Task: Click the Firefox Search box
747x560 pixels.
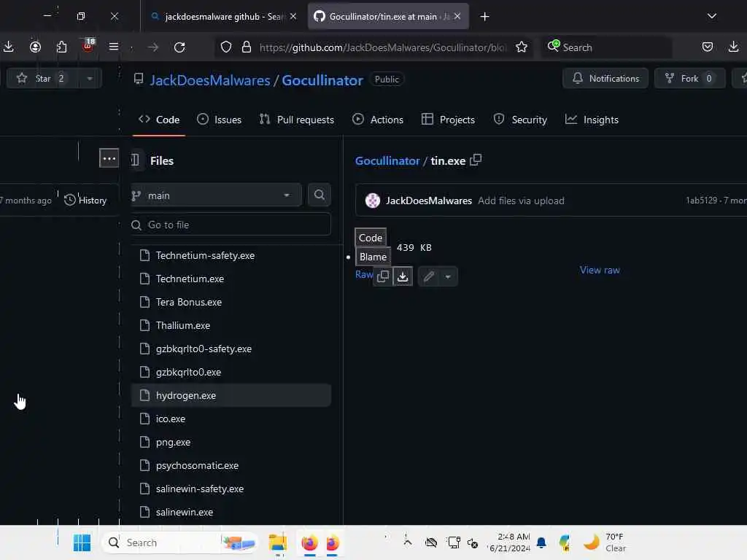Action: 606,47
